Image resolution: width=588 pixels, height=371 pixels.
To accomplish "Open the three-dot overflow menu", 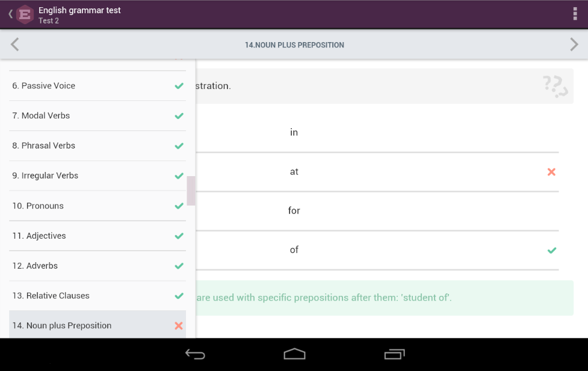I will [x=575, y=14].
